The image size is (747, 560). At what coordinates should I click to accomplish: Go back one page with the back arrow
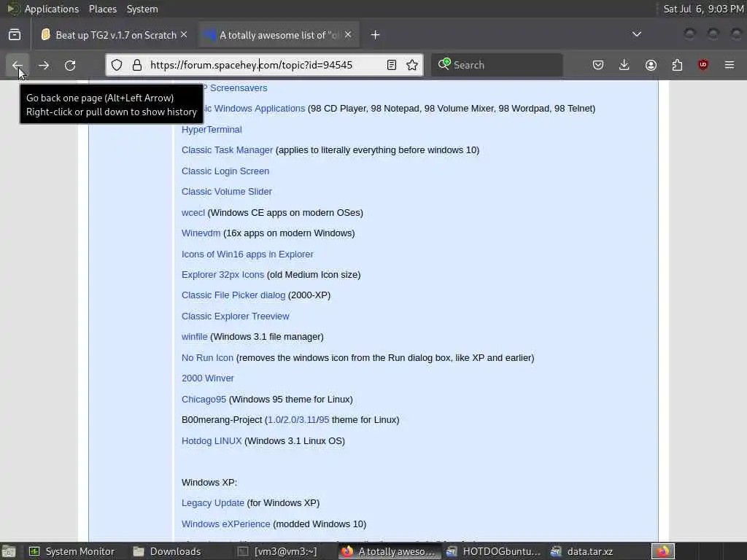[18, 65]
